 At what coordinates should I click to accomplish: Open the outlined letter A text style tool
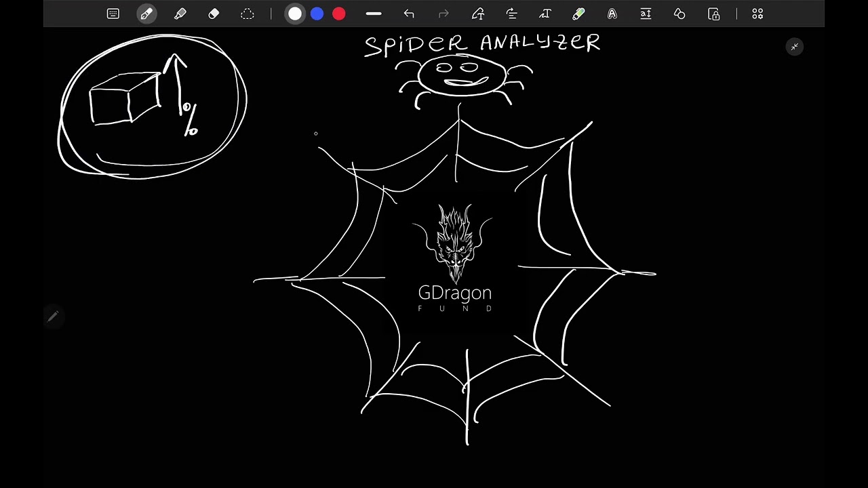click(x=612, y=14)
